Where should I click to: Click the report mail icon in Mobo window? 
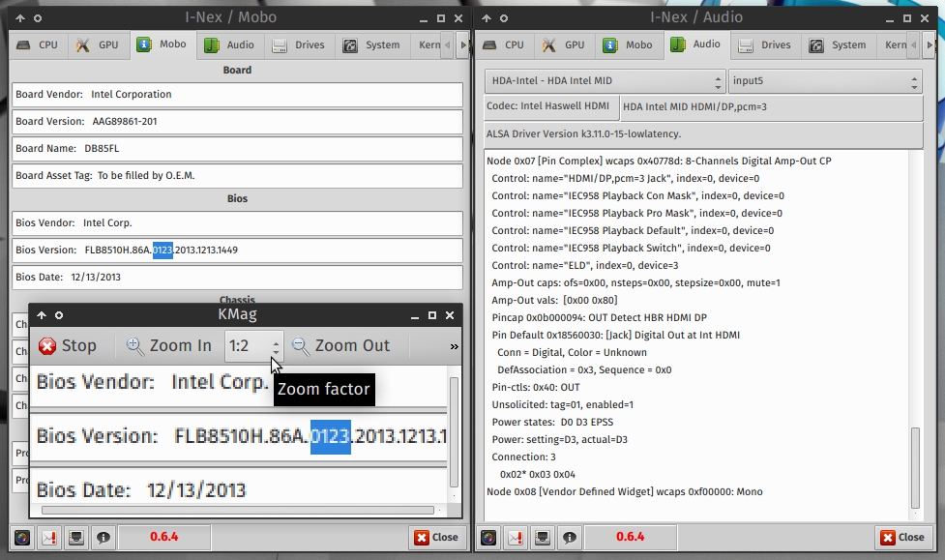pyautogui.click(x=49, y=537)
